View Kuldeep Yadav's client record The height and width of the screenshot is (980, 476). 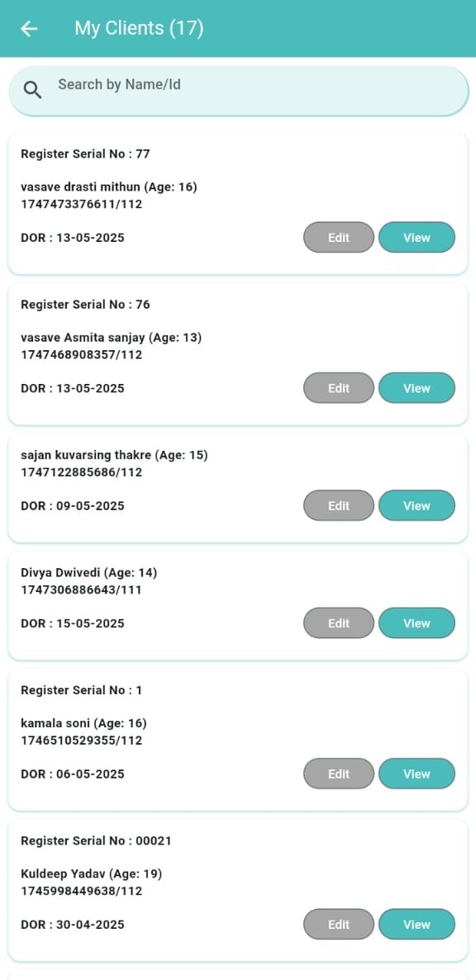pos(416,925)
